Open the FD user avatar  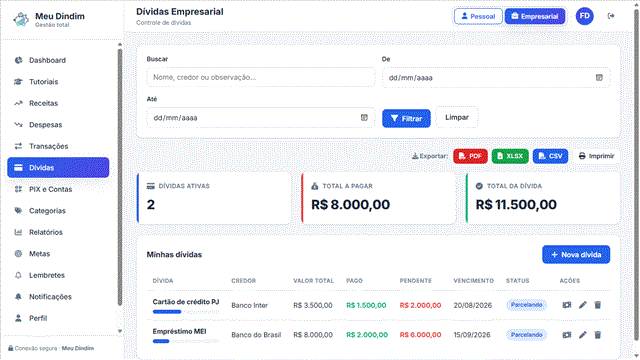[584, 16]
